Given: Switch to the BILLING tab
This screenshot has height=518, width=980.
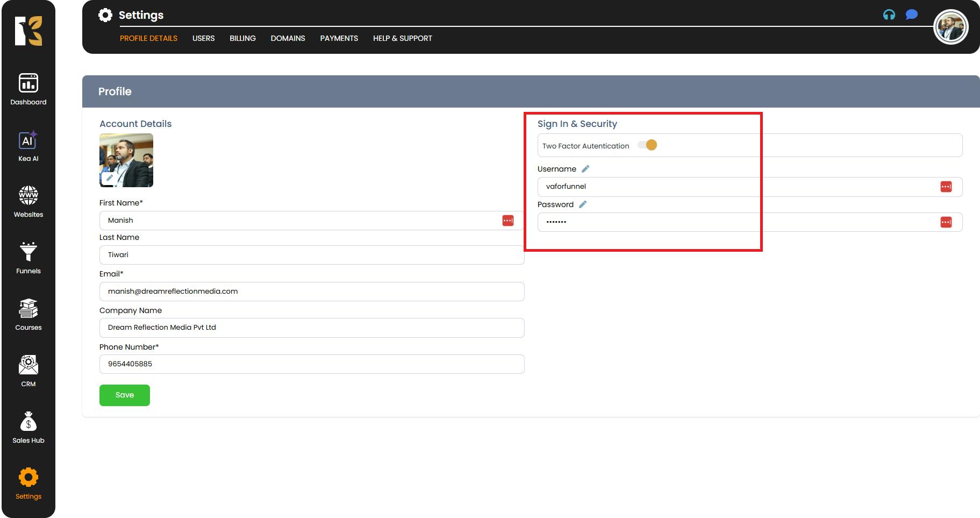Looking at the screenshot, I should point(242,38).
